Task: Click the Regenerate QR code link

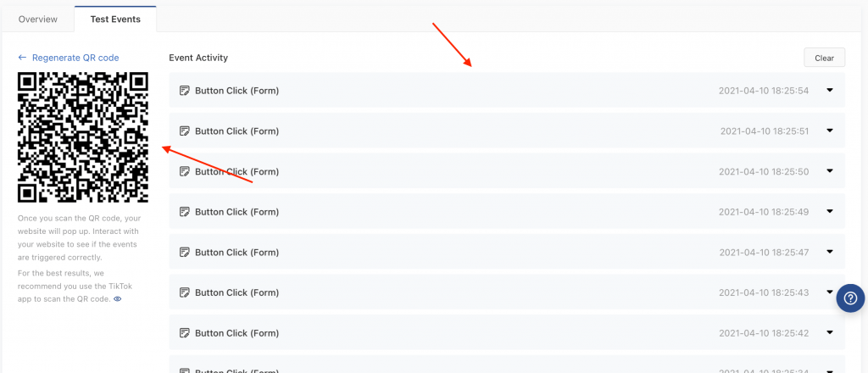Action: [x=75, y=58]
